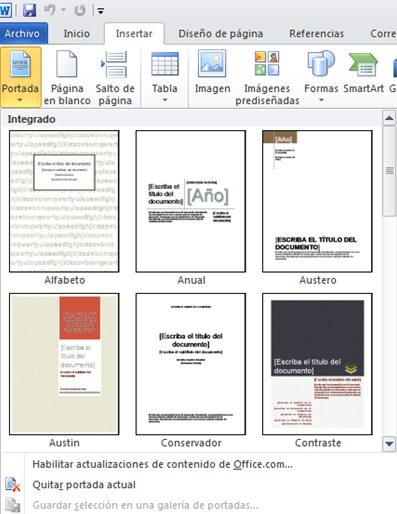The height and width of the screenshot is (514, 397).
Task: Open the partially visible Corre tab
Action: [383, 34]
